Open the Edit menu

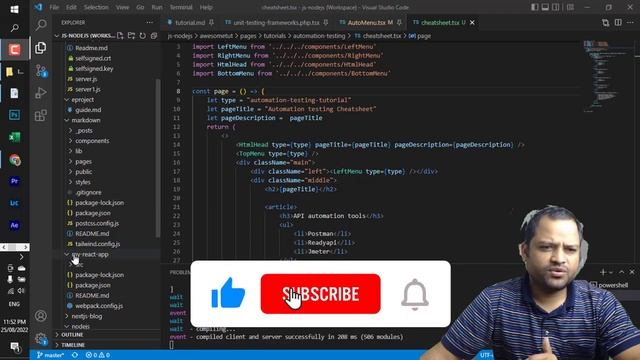pyautogui.click(x=71, y=7)
